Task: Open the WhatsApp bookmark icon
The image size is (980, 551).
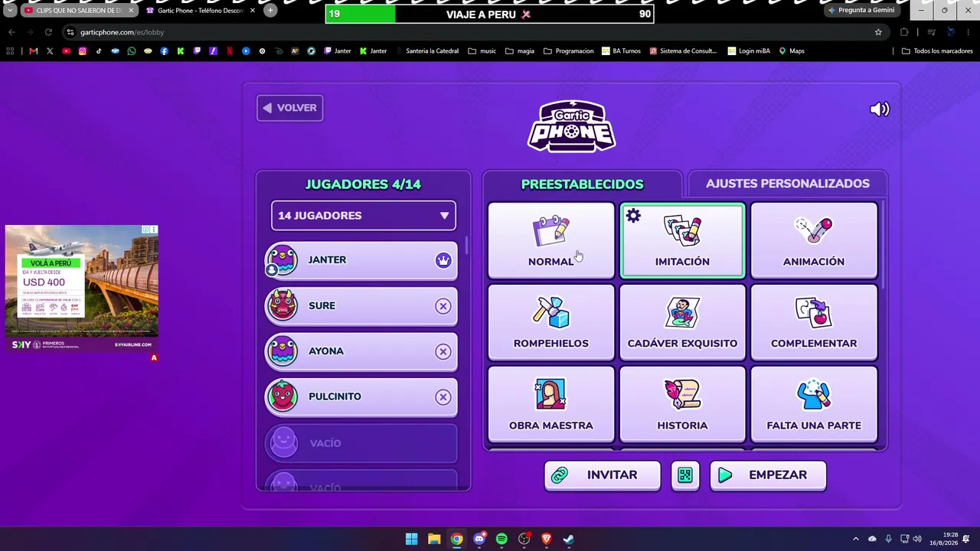Action: point(132,51)
